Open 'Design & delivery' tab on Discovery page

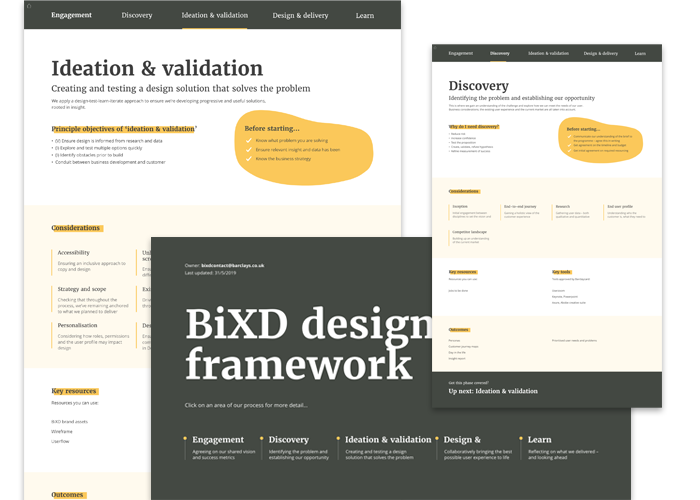click(x=600, y=53)
